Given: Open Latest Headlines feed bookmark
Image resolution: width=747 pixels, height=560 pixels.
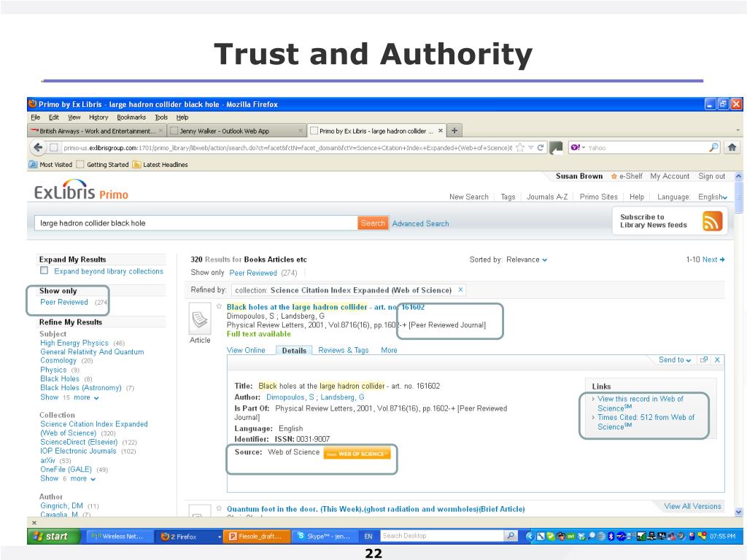Looking at the screenshot, I should point(160,165).
